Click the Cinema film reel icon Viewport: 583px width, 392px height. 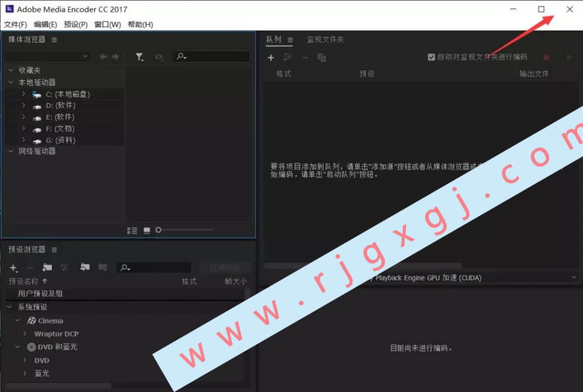click(32, 321)
